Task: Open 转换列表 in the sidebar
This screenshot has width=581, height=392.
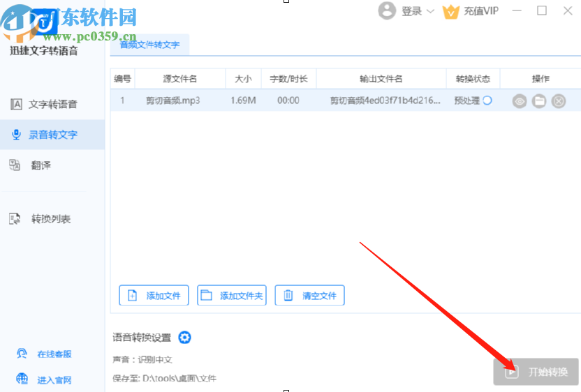Action: pos(52,219)
